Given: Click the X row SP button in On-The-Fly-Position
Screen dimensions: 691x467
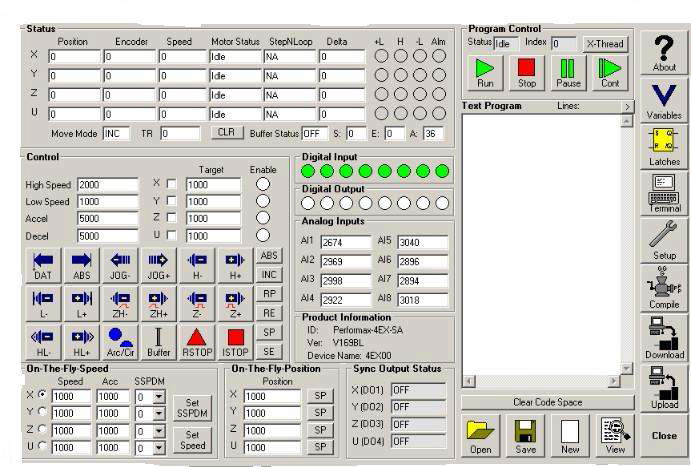Looking at the screenshot, I should pyautogui.click(x=320, y=396).
